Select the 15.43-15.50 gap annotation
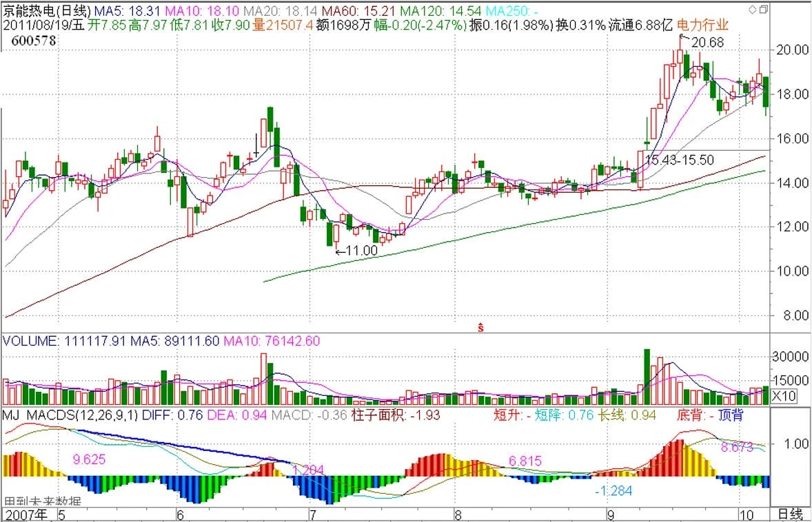 (679, 159)
